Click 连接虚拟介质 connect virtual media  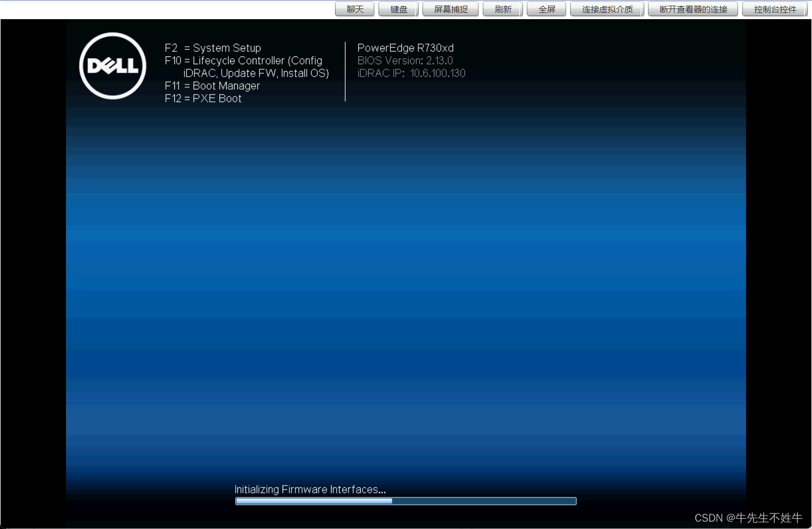[607, 9]
